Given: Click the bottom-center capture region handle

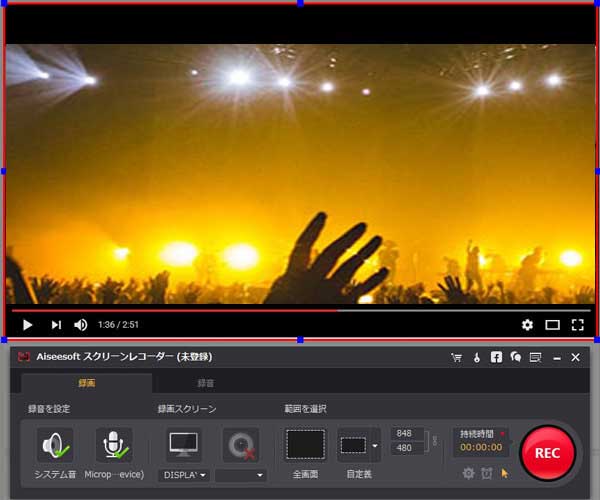Looking at the screenshot, I should click(300, 340).
